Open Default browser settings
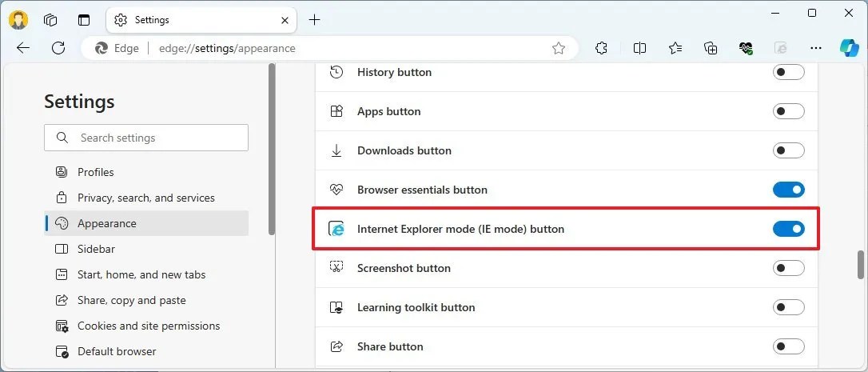The height and width of the screenshot is (372, 868). [x=146, y=351]
